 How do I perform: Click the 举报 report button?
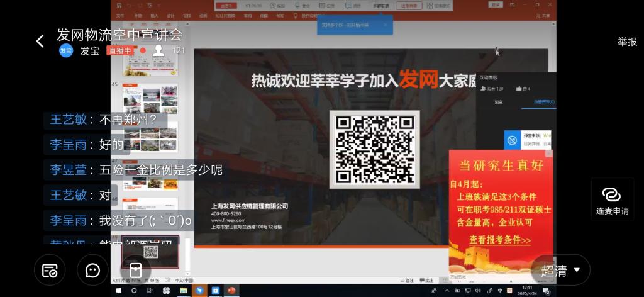point(627,42)
